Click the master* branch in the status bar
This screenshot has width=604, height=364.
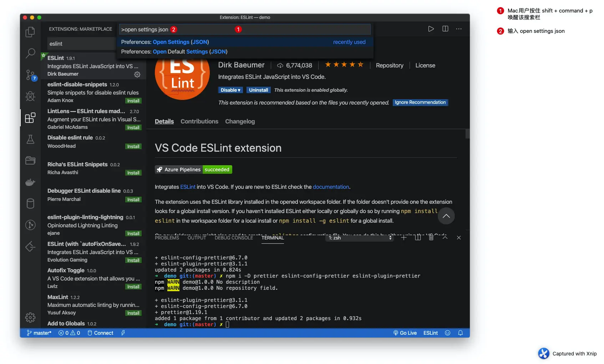point(39,333)
